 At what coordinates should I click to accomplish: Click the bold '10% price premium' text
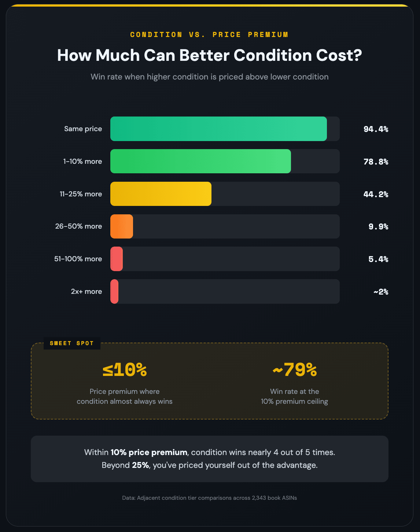[149, 452]
